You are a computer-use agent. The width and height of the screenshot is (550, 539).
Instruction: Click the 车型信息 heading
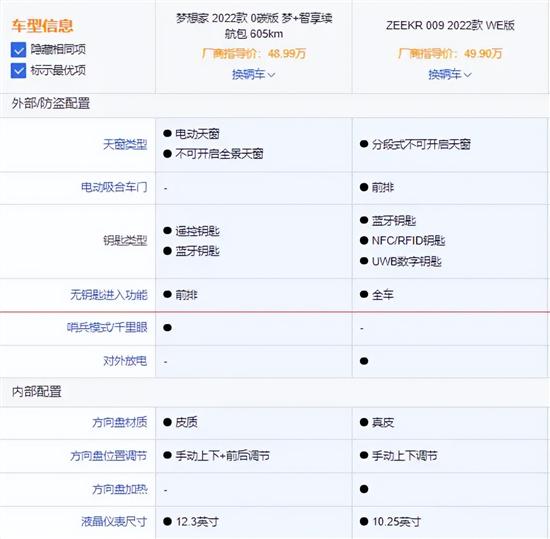(x=42, y=26)
